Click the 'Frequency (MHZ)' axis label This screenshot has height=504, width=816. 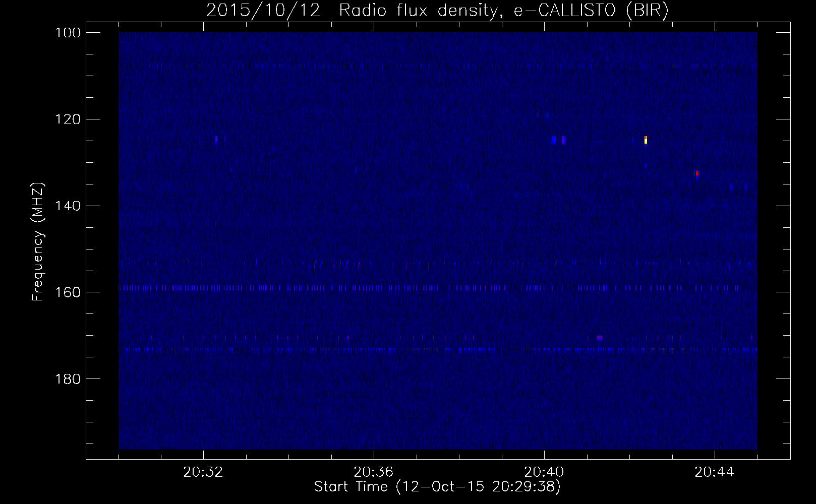click(38, 242)
